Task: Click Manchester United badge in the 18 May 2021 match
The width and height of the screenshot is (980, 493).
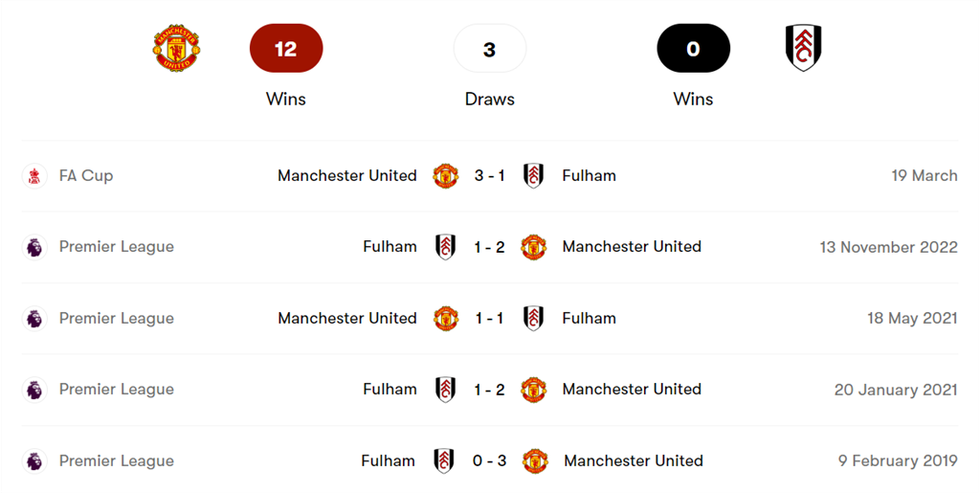Action: (x=446, y=319)
